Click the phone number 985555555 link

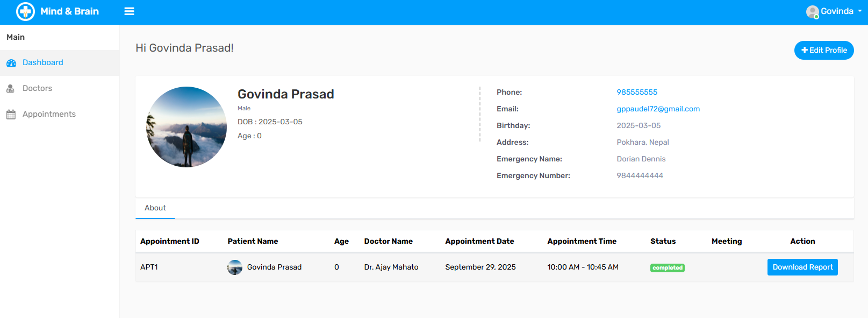(x=637, y=92)
